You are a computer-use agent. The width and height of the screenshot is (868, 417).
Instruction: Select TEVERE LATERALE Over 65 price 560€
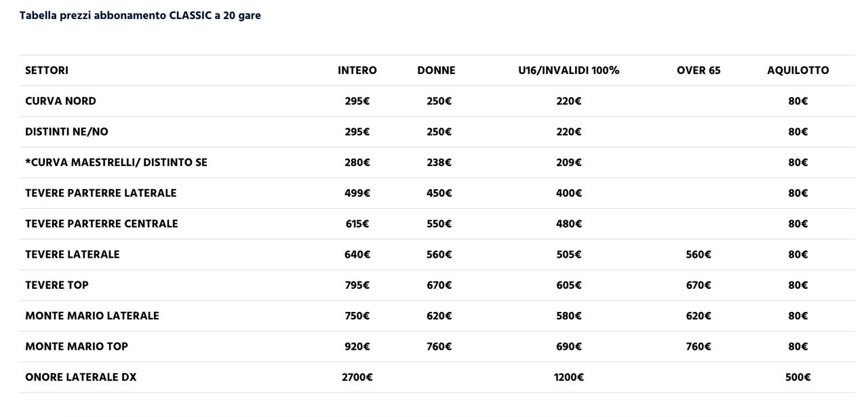pyautogui.click(x=698, y=254)
